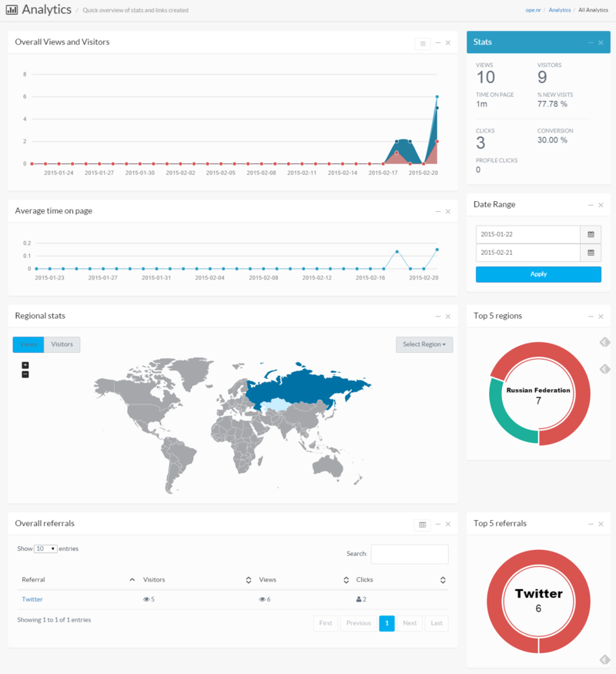This screenshot has width=616, height=674.
Task: Open calendar picker for start date 2015-01-22
Action: 591,234
